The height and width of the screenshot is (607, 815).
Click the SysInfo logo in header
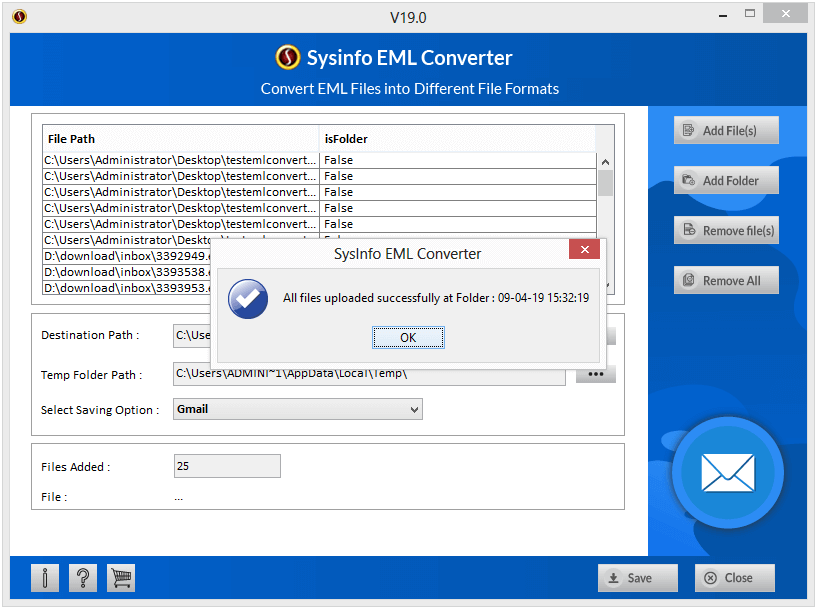288,58
